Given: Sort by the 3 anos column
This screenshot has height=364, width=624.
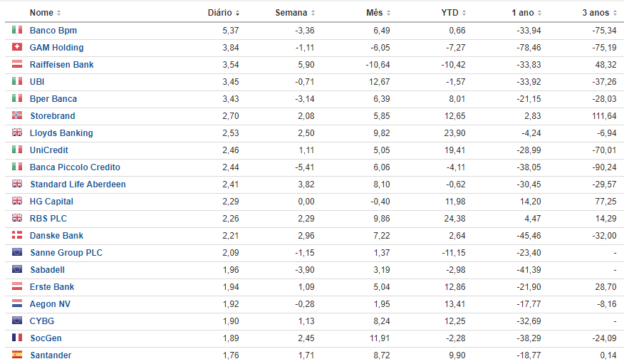Looking at the screenshot, I should [x=599, y=13].
